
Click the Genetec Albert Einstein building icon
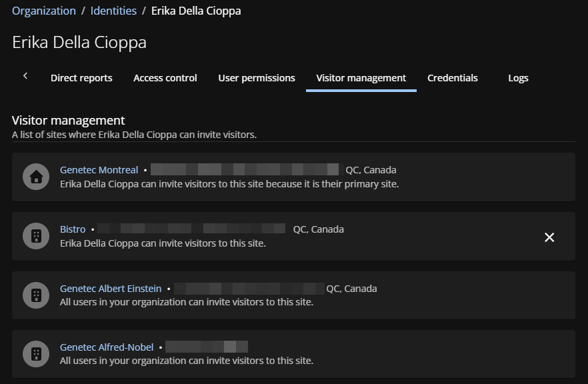pos(36,295)
